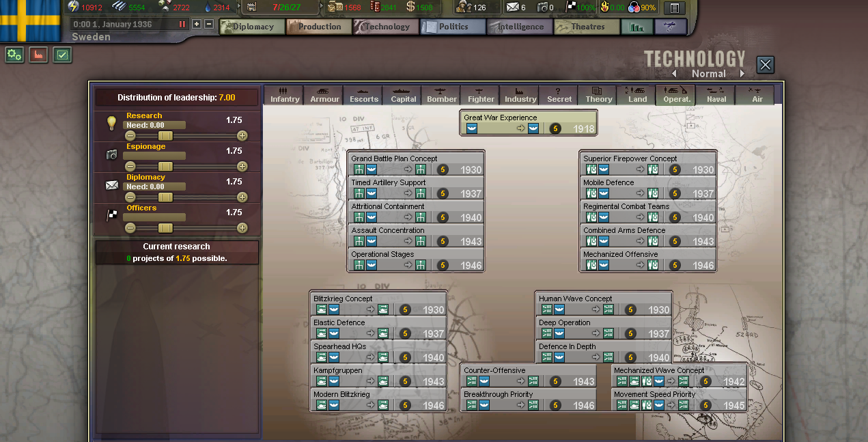Open the statistics ledger chart button
This screenshot has width=868, height=442.
tap(637, 27)
